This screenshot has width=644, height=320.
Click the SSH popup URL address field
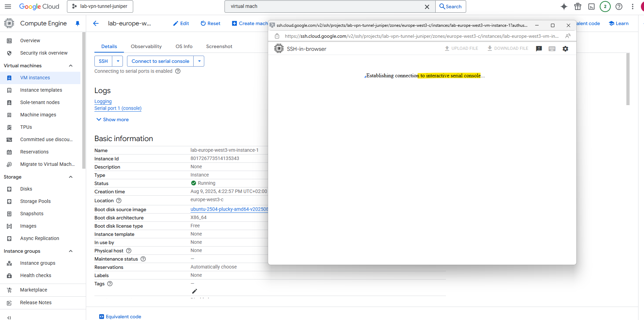422,36
